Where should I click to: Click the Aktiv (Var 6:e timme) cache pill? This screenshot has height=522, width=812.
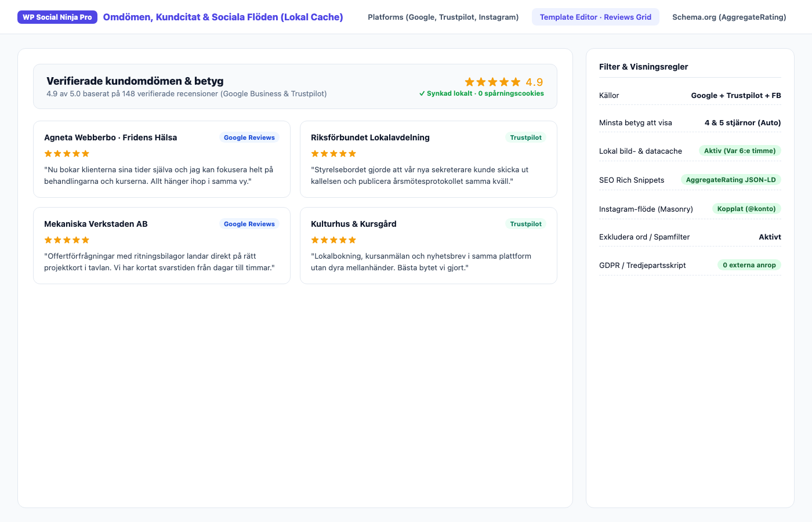pyautogui.click(x=740, y=151)
